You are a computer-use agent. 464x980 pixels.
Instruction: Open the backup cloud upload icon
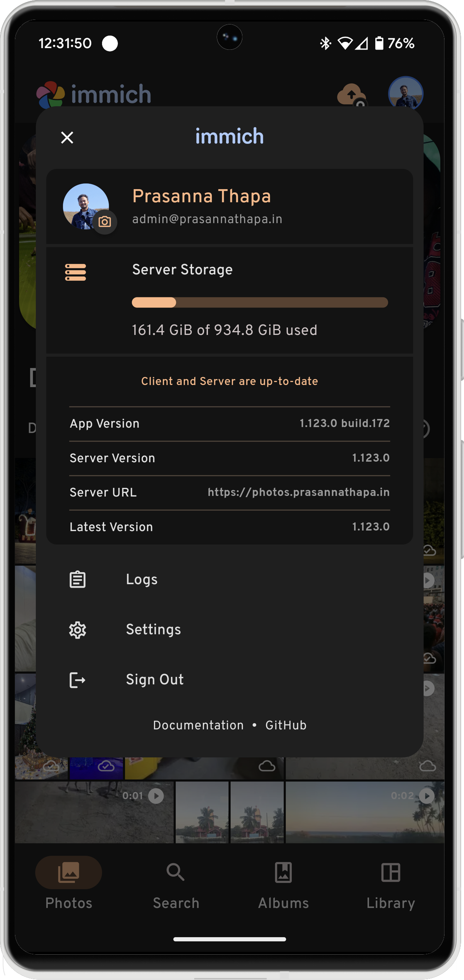coord(352,95)
